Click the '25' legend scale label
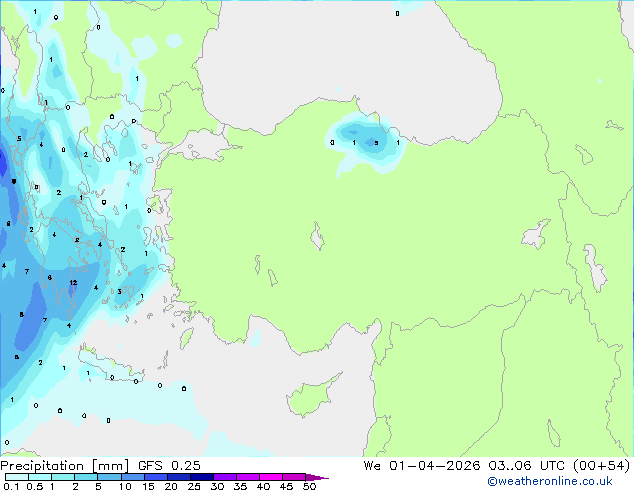634x490 pixels. pyautogui.click(x=194, y=486)
